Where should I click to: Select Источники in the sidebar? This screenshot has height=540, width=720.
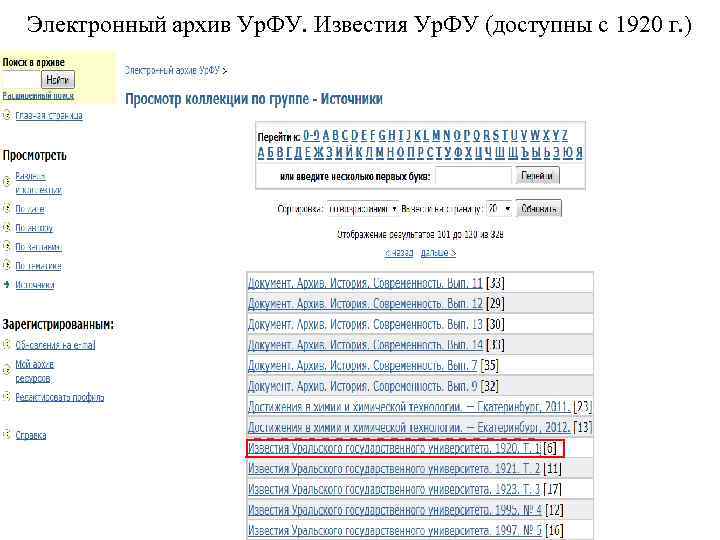click(35, 285)
